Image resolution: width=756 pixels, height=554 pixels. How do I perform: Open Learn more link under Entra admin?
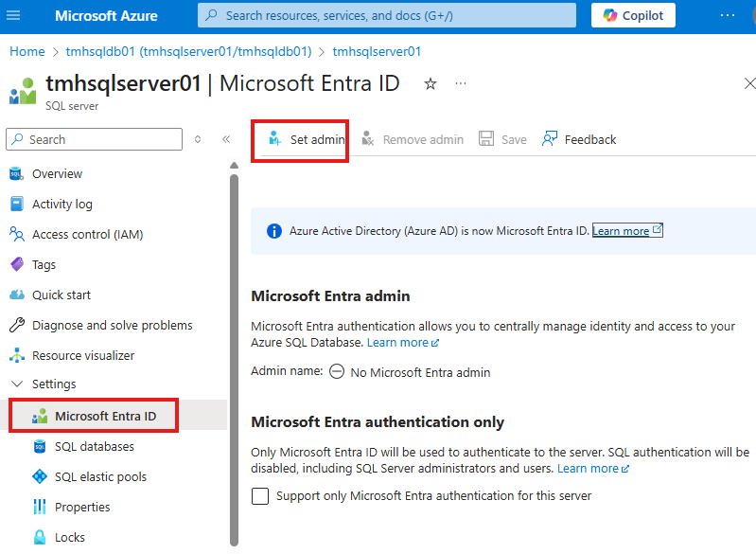click(x=402, y=343)
